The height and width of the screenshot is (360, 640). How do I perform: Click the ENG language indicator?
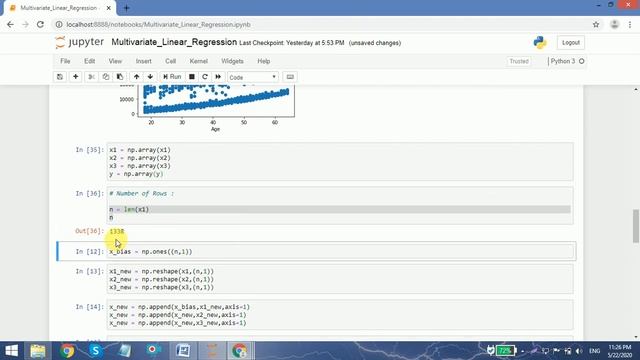click(595, 351)
